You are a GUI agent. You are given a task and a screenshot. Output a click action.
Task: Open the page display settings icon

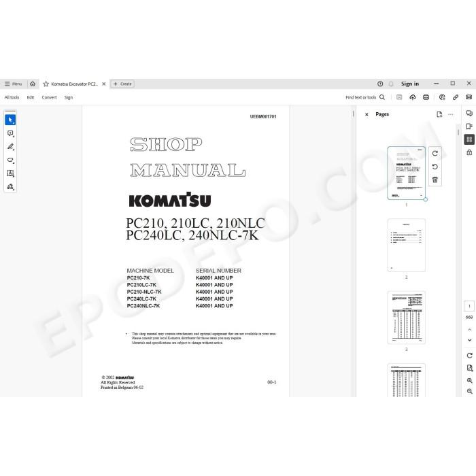click(469, 368)
